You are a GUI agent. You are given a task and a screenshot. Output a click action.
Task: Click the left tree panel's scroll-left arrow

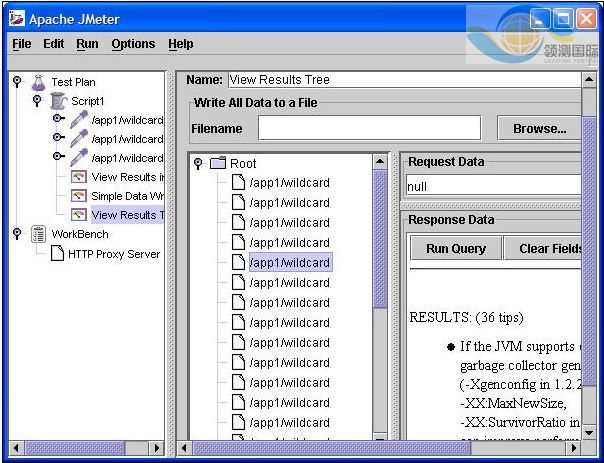pos(16,448)
